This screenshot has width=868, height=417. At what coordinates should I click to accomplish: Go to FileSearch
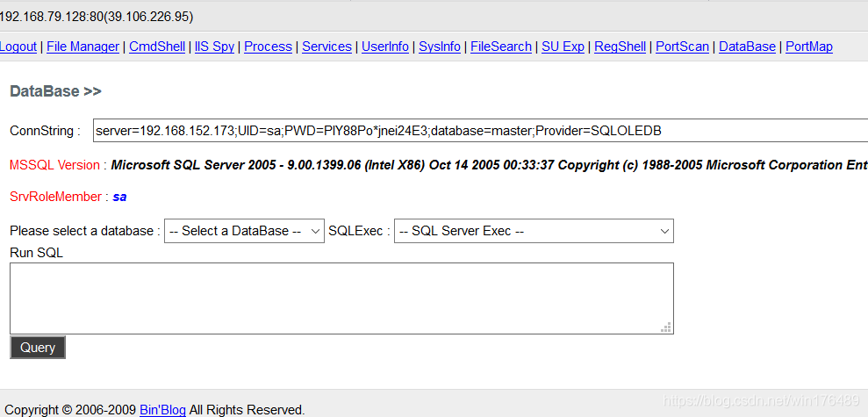(x=501, y=47)
